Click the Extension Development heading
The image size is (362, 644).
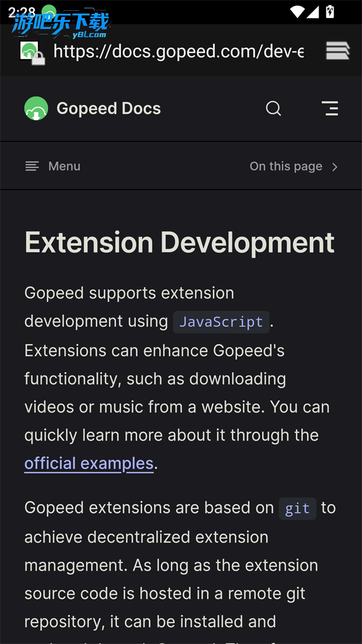tap(180, 242)
